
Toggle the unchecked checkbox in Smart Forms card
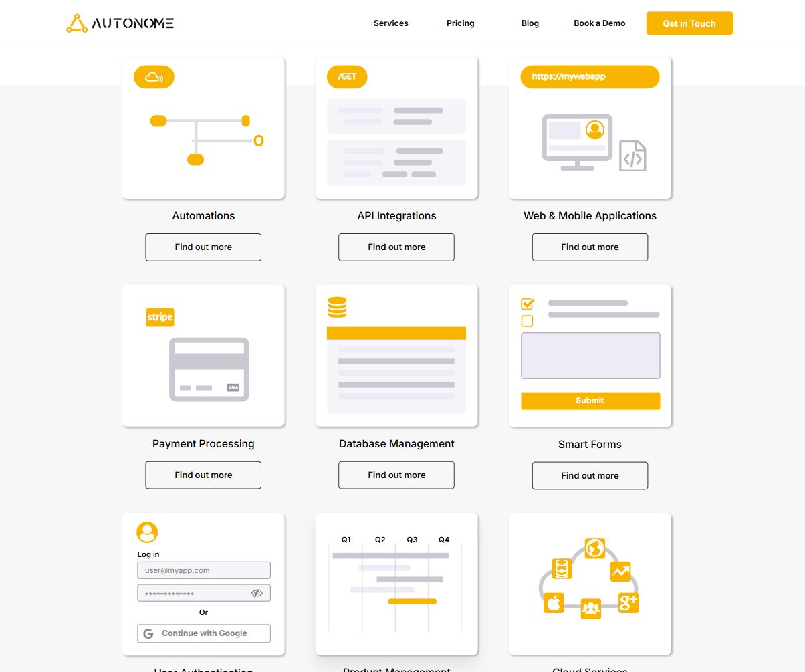pos(527,321)
